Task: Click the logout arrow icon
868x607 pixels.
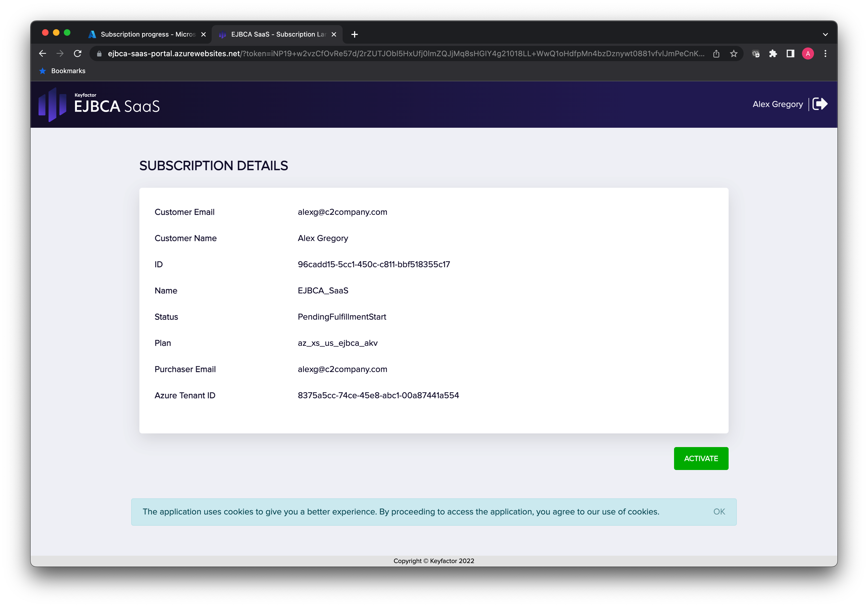Action: pyautogui.click(x=820, y=104)
